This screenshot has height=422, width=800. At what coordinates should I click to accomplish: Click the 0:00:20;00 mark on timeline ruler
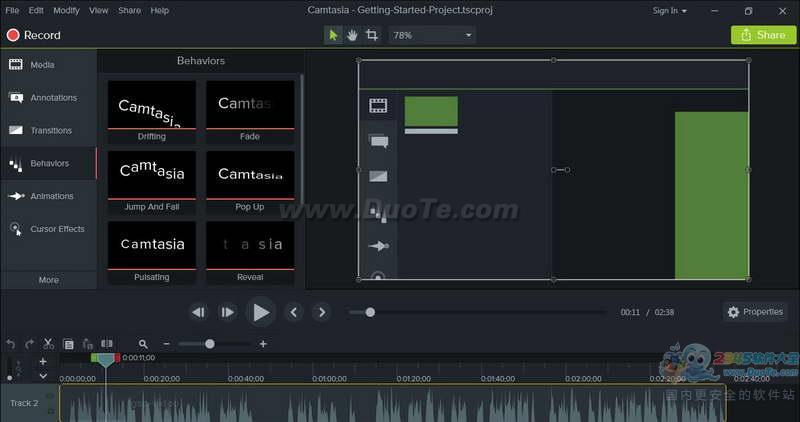[162, 379]
